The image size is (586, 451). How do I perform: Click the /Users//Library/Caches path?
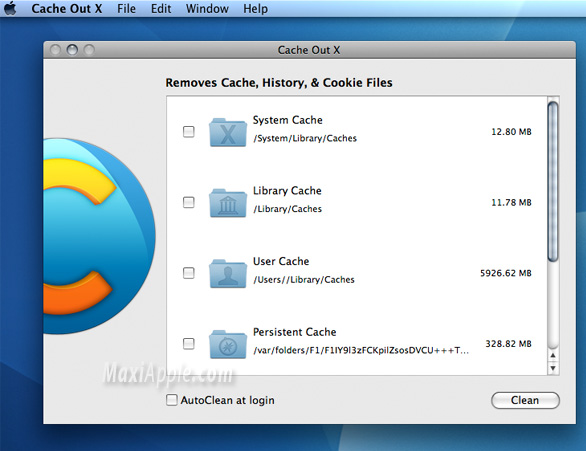304,279
